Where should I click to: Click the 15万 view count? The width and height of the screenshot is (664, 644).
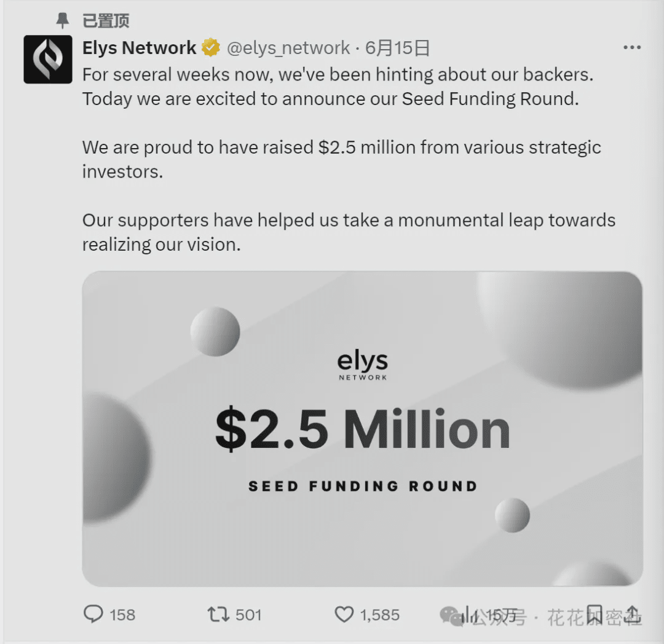point(501,615)
